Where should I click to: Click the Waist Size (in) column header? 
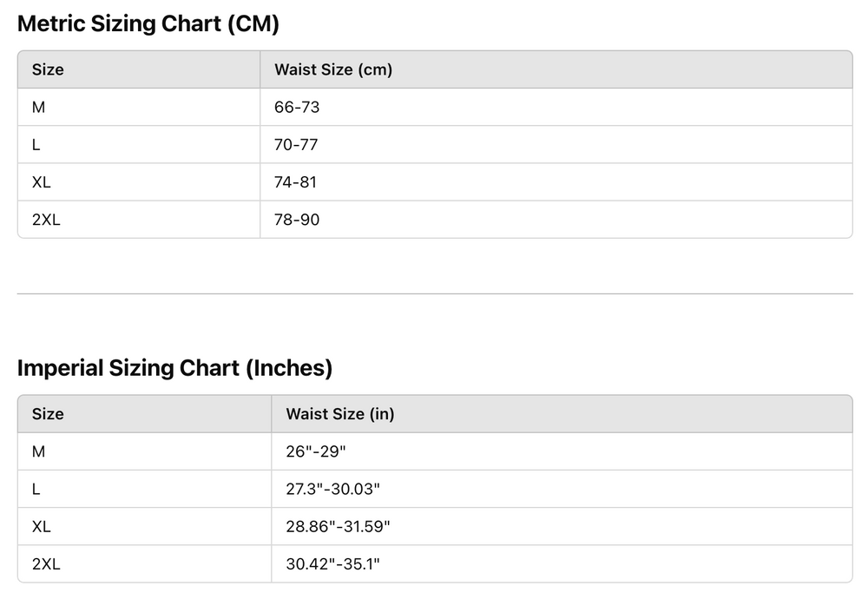point(340,414)
